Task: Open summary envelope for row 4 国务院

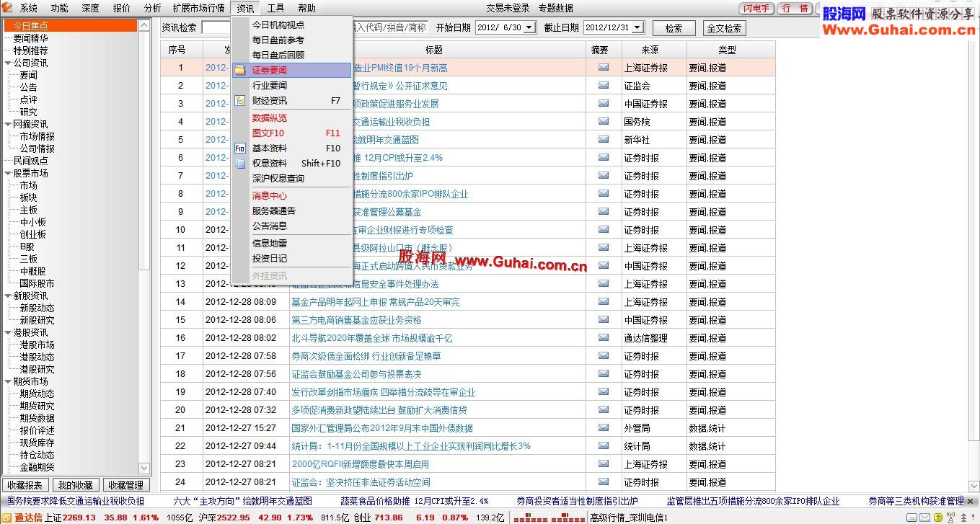Action: [x=604, y=121]
